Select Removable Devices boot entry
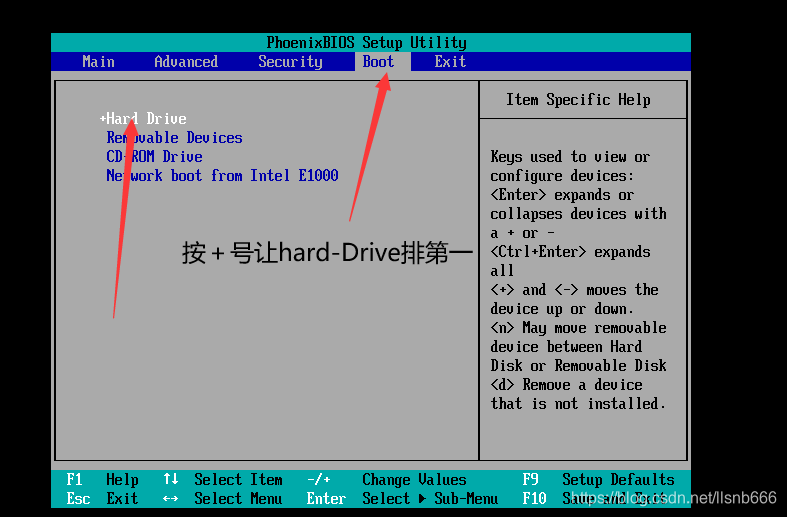Image resolution: width=787 pixels, height=517 pixels. pyautogui.click(x=174, y=138)
